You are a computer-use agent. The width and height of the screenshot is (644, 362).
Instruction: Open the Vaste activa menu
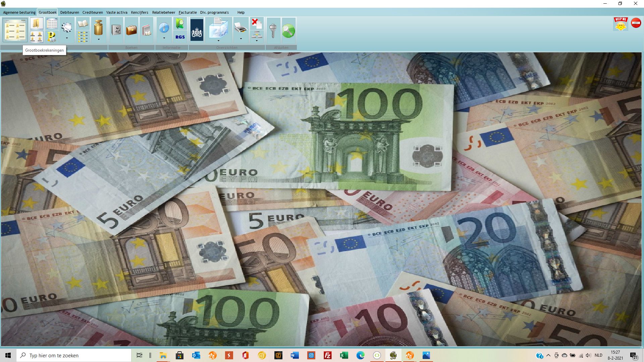[x=117, y=12]
